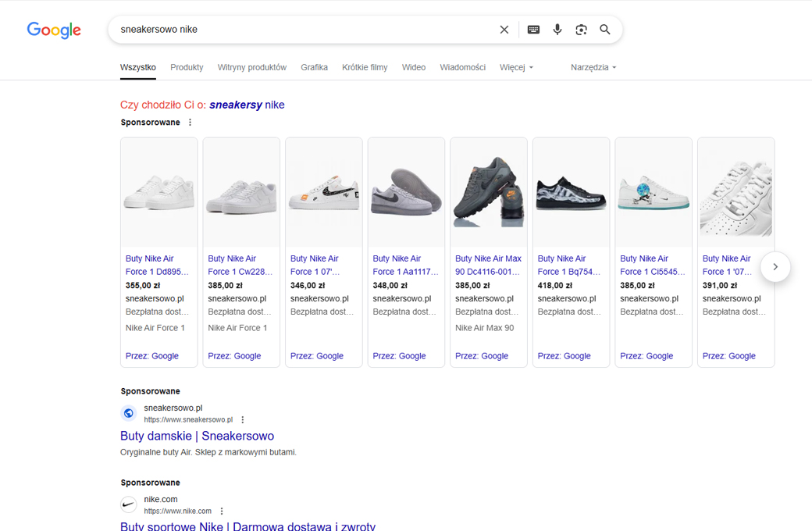812x531 pixels.
Task: Open the white Air Force 1 Dd895 image
Action: [159, 192]
